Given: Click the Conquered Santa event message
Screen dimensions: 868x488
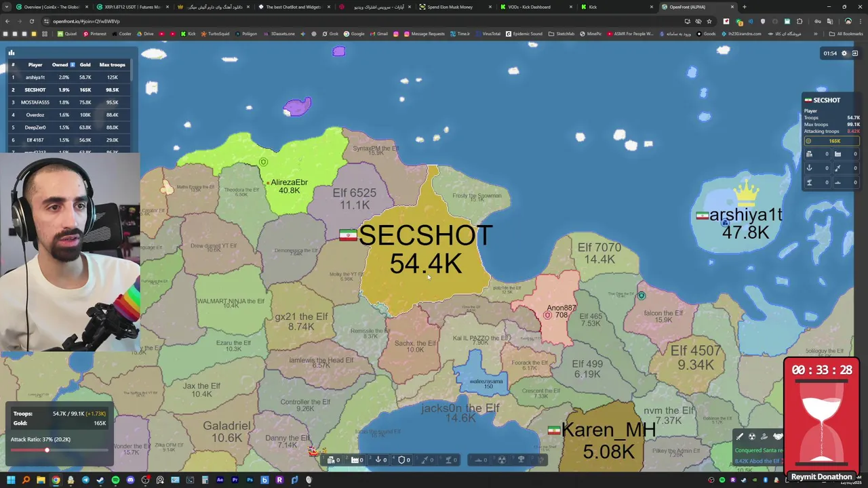Looking at the screenshot, I should pyautogui.click(x=758, y=450).
